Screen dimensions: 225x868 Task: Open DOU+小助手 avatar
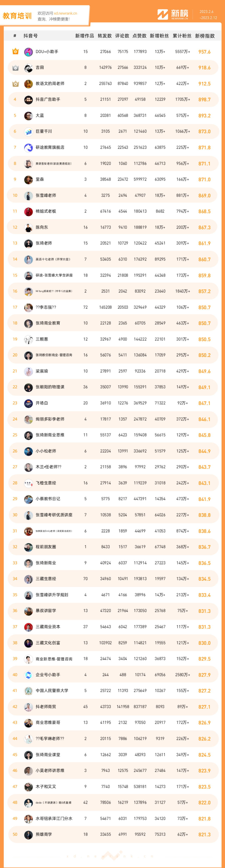28,52
